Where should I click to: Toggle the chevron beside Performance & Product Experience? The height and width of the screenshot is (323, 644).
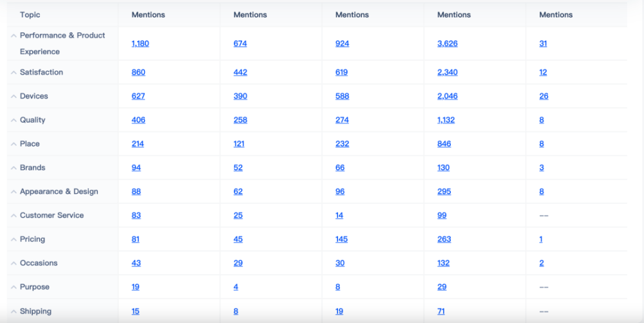tap(14, 36)
